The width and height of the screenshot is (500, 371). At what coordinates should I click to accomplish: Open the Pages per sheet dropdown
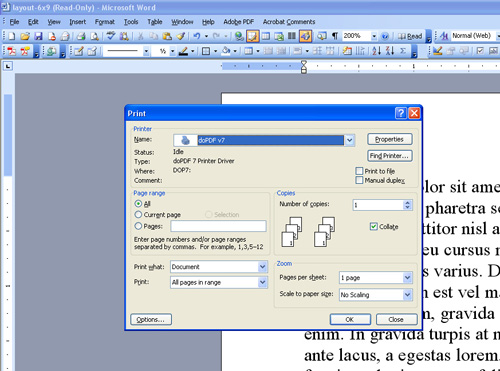(x=407, y=278)
